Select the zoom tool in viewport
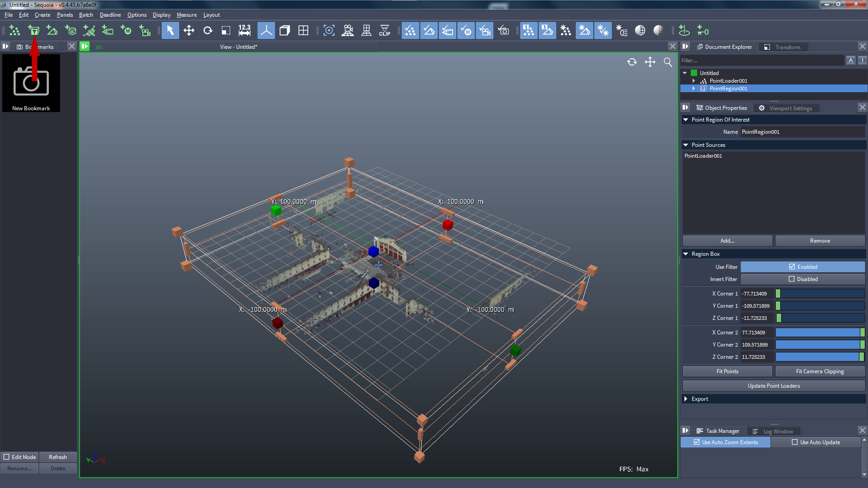This screenshot has height=488, width=868. (668, 62)
